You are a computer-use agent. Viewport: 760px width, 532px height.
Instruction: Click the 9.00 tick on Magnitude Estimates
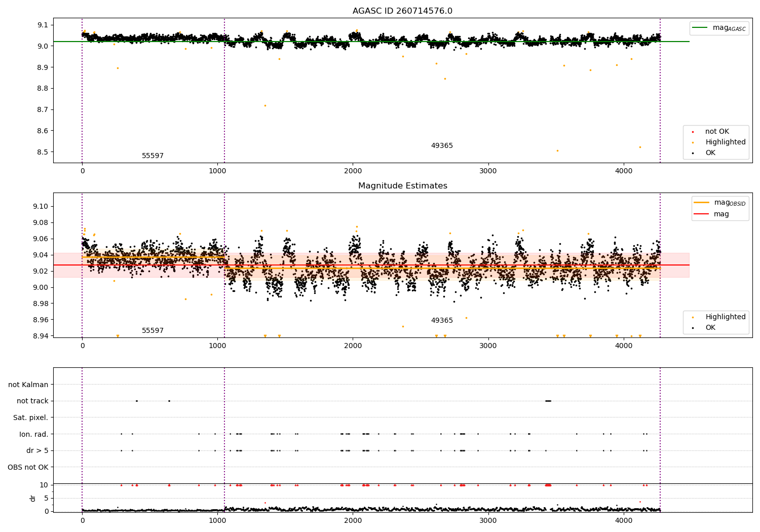[41, 288]
